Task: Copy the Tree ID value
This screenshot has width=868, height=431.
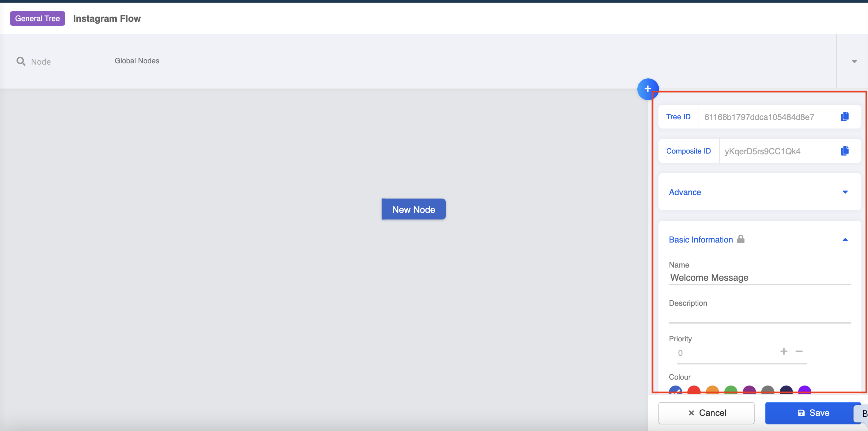Action: click(x=845, y=117)
